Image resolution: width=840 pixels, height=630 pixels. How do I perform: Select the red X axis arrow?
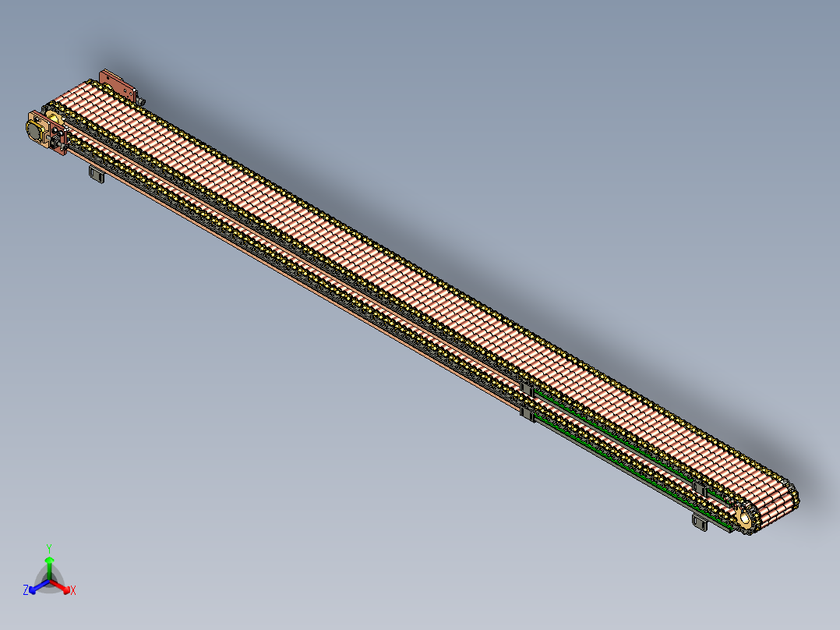tap(66, 590)
